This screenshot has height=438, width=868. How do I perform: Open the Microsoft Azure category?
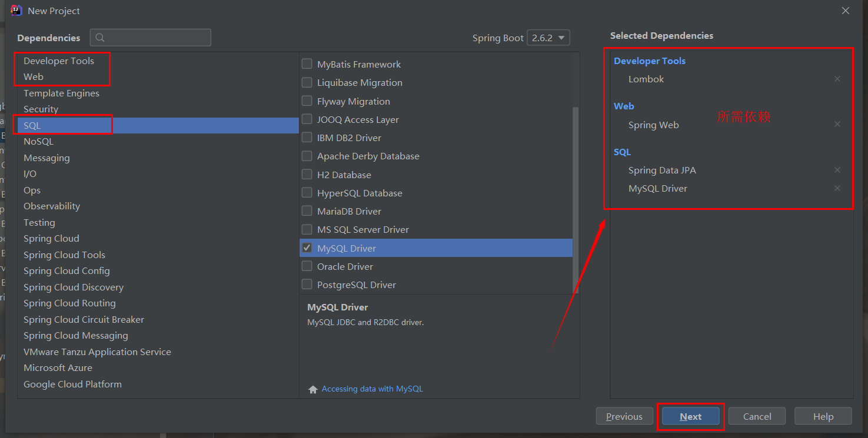[158, 367]
